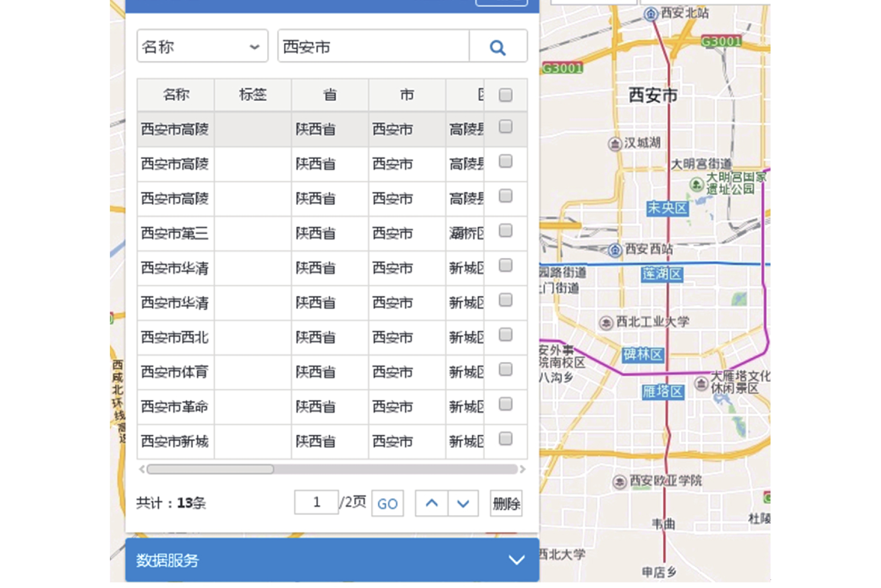
Task: Click the 共计：13条 total count text
Action: pyautogui.click(x=171, y=503)
